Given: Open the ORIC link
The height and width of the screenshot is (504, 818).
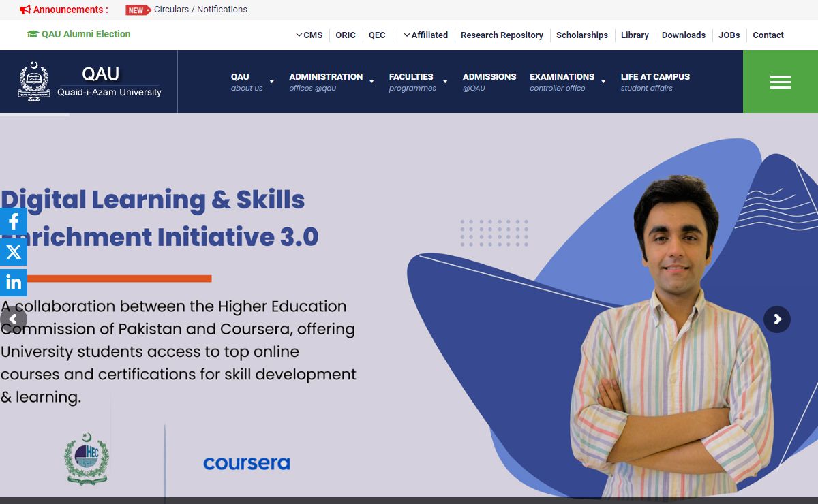Looking at the screenshot, I should pyautogui.click(x=346, y=35).
